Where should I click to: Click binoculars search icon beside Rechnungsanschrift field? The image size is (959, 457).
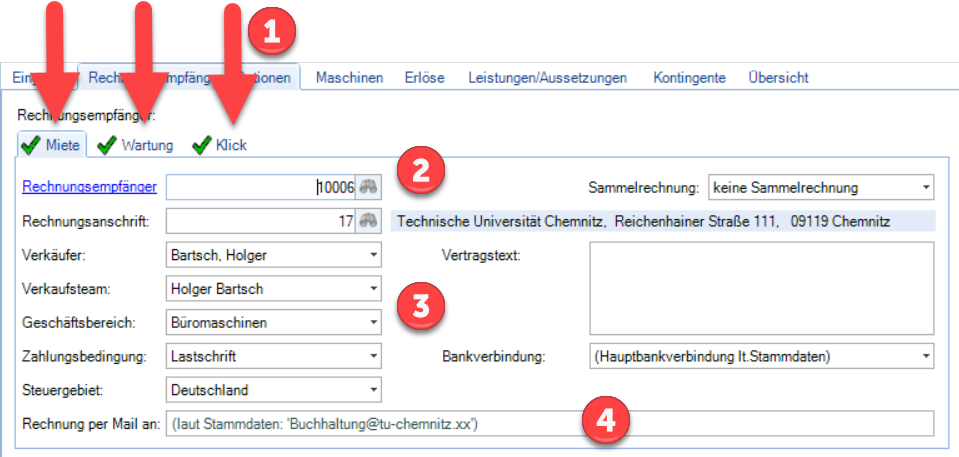[x=370, y=221]
